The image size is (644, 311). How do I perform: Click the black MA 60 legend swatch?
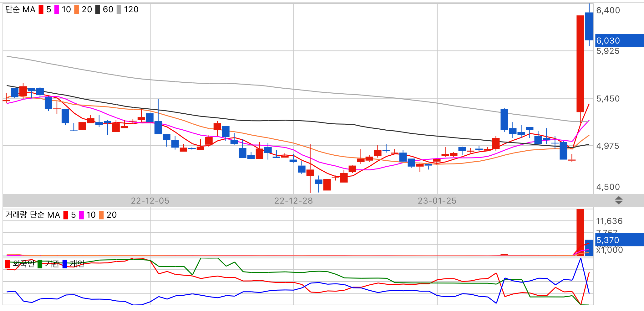click(x=98, y=10)
